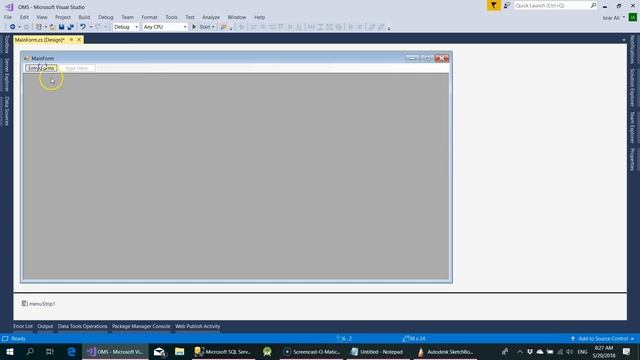
Task: Switch to the Output tab
Action: pos(45,326)
